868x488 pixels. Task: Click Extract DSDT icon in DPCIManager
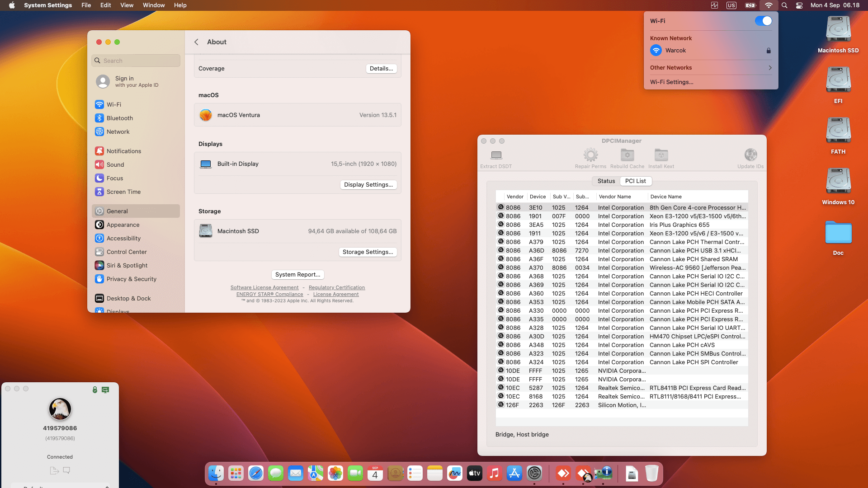click(x=496, y=155)
